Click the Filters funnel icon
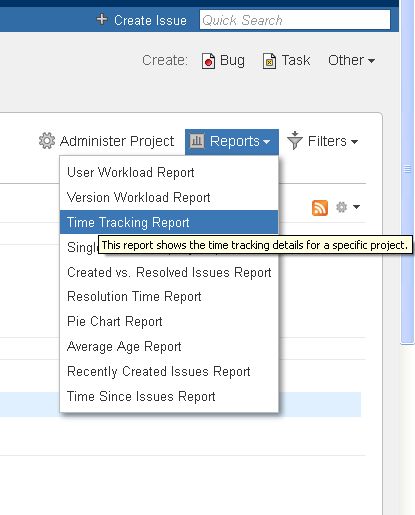Image resolution: width=415 pixels, height=515 pixels. click(295, 140)
